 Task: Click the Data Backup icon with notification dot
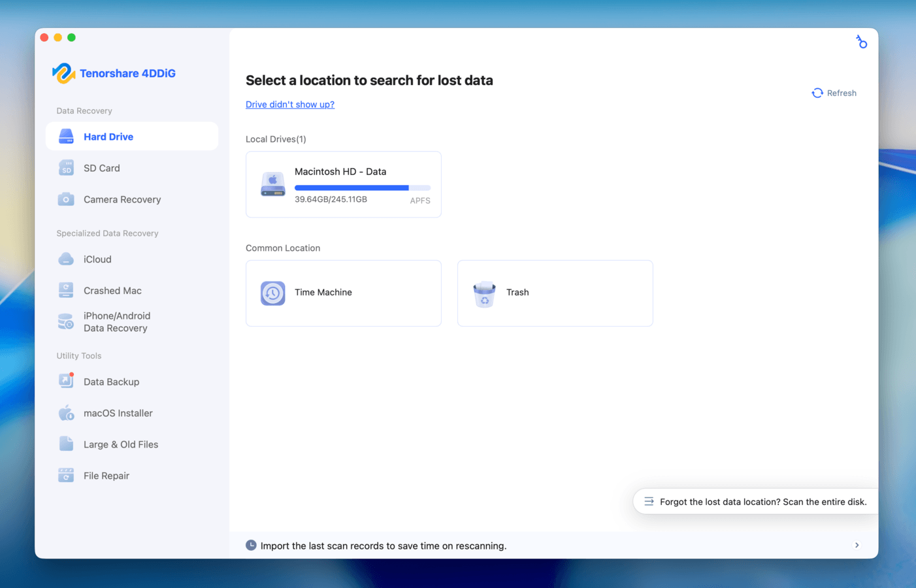(x=66, y=381)
